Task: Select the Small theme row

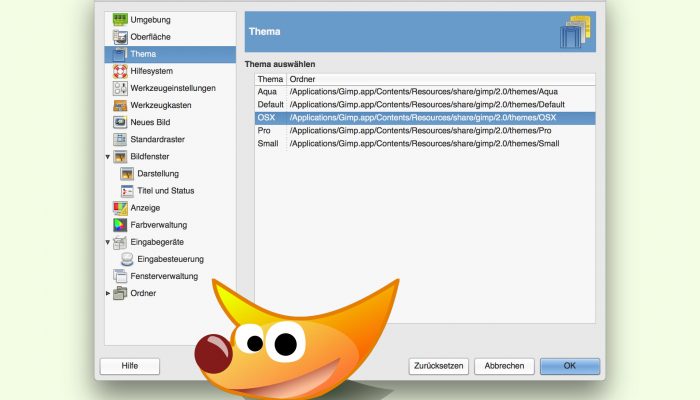Action: [425, 144]
